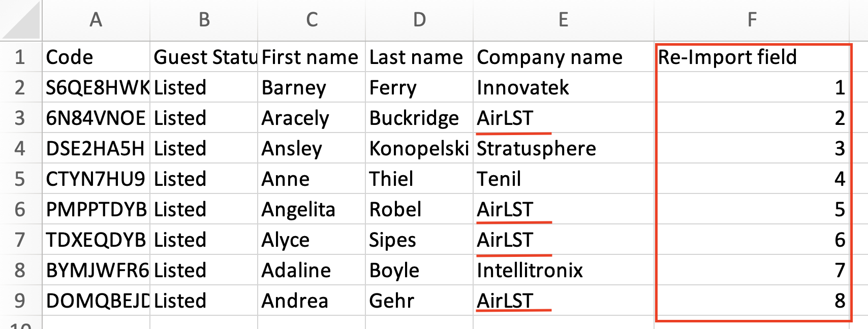Select row 9 header
Viewport: 868px width, 329px height.
[x=20, y=301]
